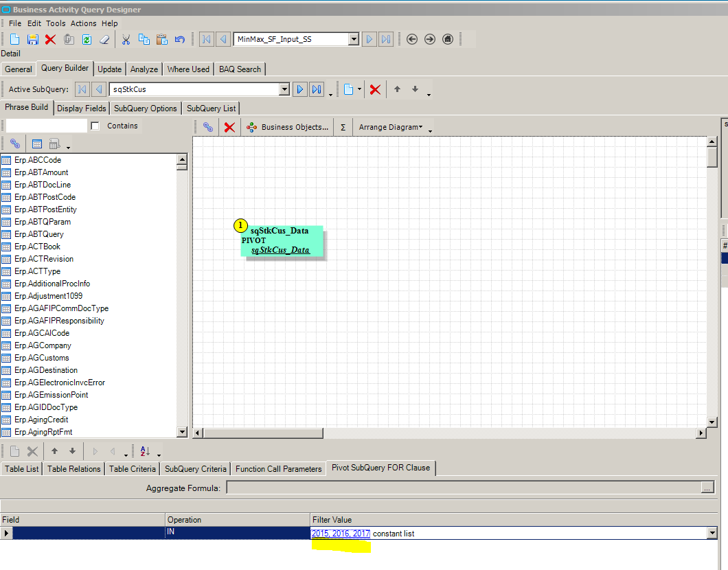Select the sqStkCus_Data node in diagram
The height and width of the screenshot is (570, 728).
280,240
